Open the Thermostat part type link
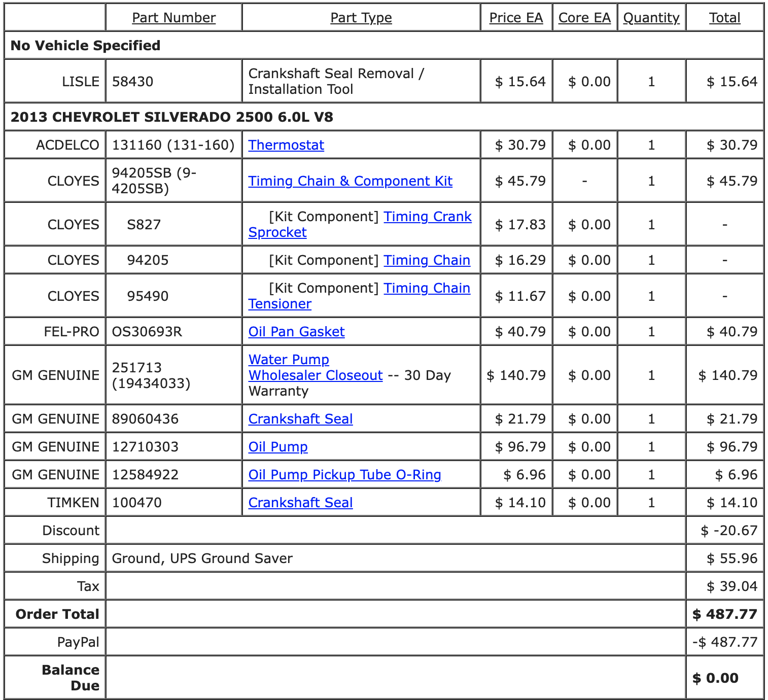The width and height of the screenshot is (768, 700). 286,145
